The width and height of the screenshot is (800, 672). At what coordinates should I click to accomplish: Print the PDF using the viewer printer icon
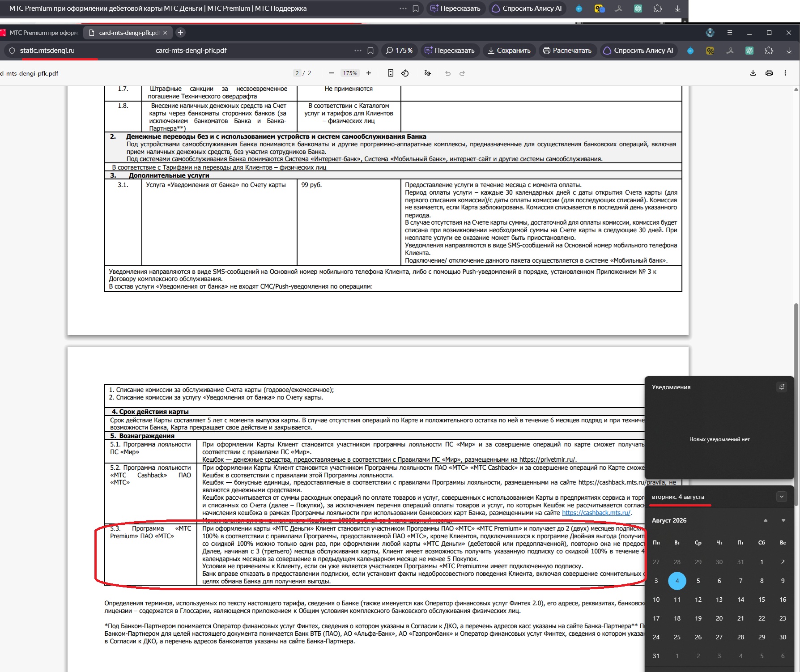pos(769,73)
